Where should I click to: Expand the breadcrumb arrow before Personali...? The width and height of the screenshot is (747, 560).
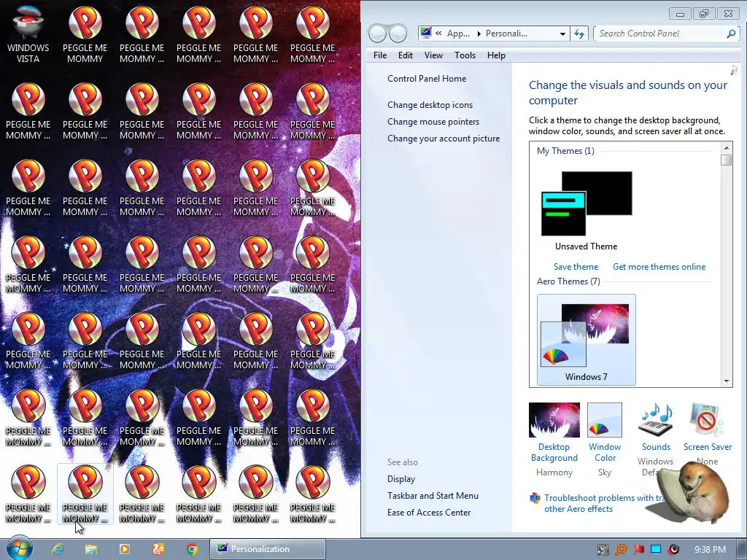pos(479,34)
